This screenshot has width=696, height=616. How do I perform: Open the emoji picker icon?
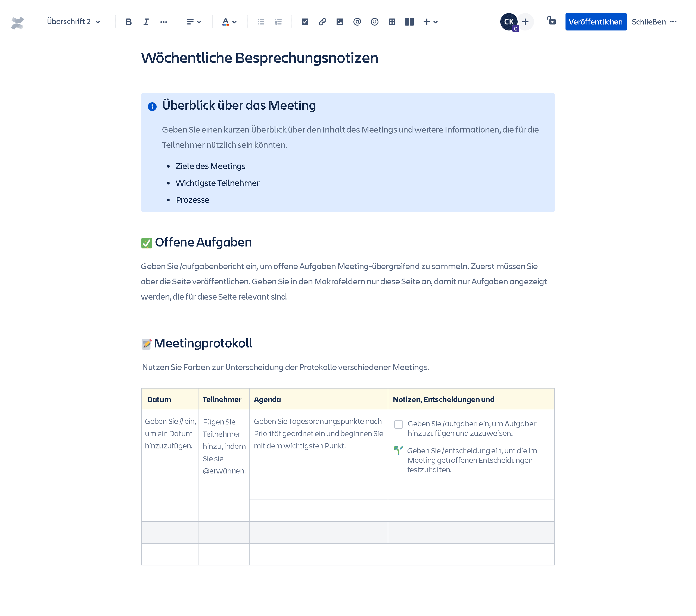point(374,22)
